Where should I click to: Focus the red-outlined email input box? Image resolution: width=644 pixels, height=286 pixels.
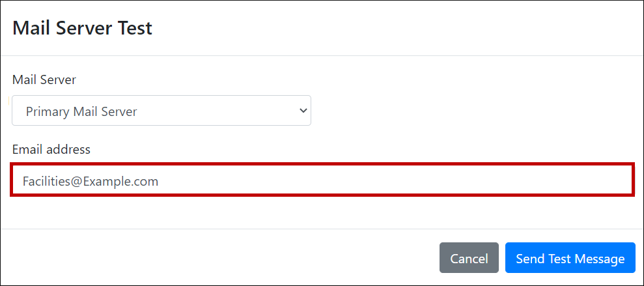pyautogui.click(x=322, y=180)
